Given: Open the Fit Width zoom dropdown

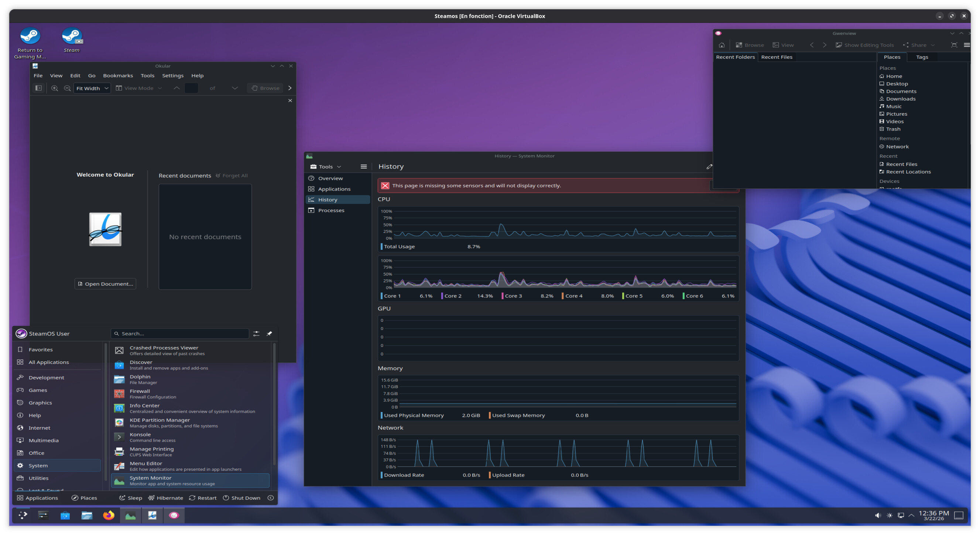Looking at the screenshot, I should 92,88.
